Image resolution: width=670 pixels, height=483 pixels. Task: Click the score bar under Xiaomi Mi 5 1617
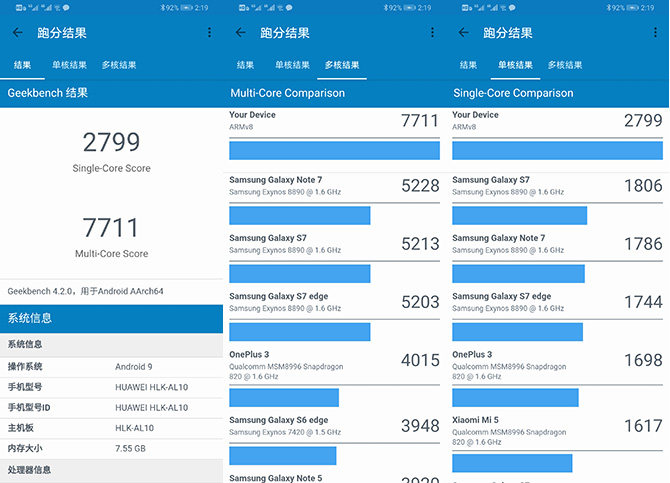coord(512,463)
